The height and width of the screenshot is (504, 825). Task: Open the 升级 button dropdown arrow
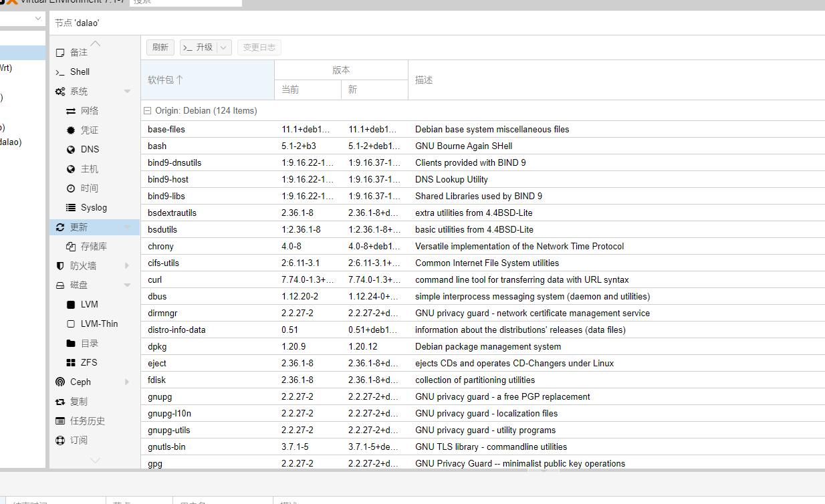pyautogui.click(x=224, y=47)
